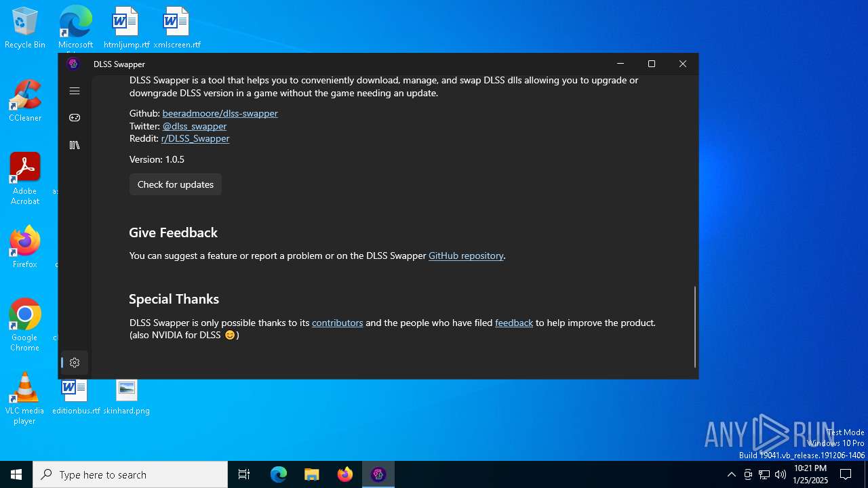Select the Adobe Acrobat desktop shortcut
Image resolution: width=868 pixels, height=488 pixels.
(25, 179)
